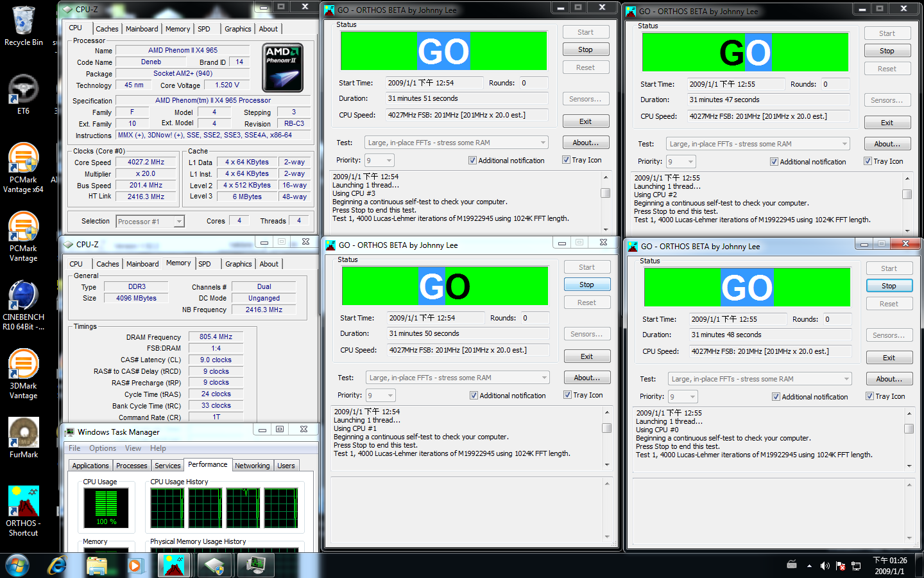Viewport: 924px width, 578px height.
Task: Click About... in the ORTHOS CPU #0 window
Action: (889, 379)
